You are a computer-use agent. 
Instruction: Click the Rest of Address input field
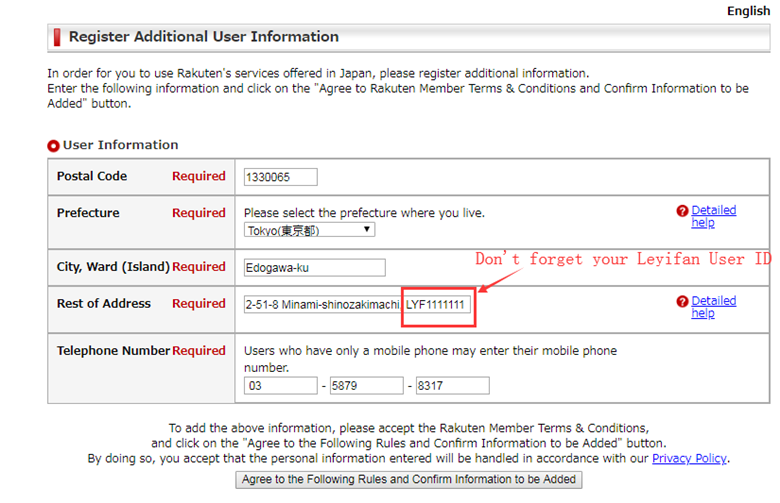357,304
